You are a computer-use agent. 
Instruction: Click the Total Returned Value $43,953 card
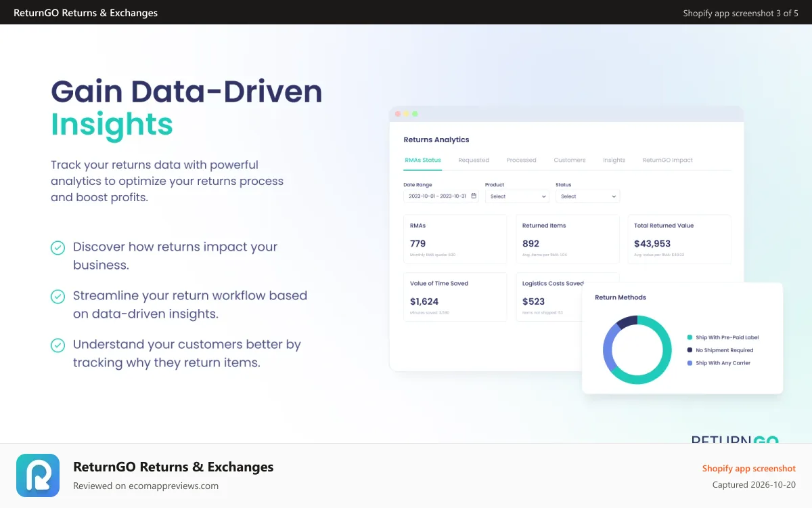679,239
